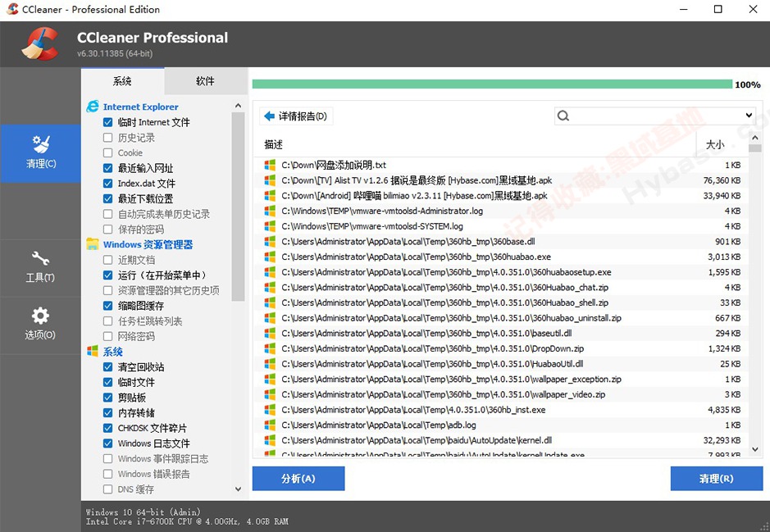Click the category list vertical scrollbar thumb

[x=238, y=207]
